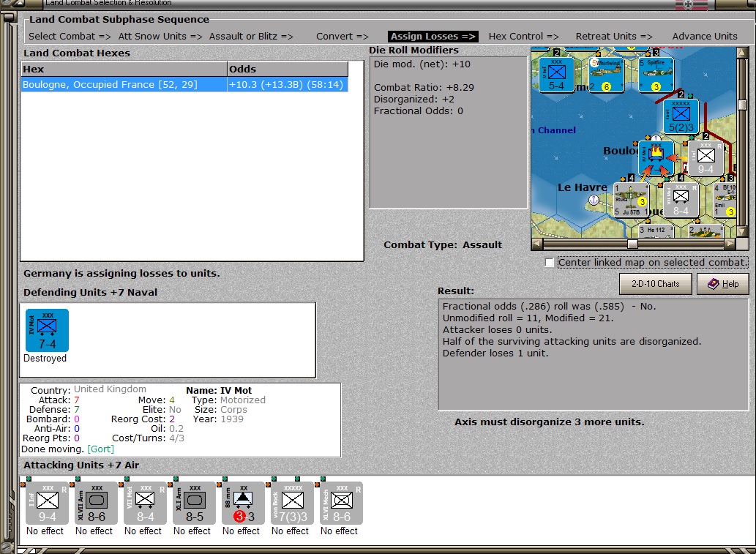Select the I Inf 9-4 attacking unit

tap(48, 503)
